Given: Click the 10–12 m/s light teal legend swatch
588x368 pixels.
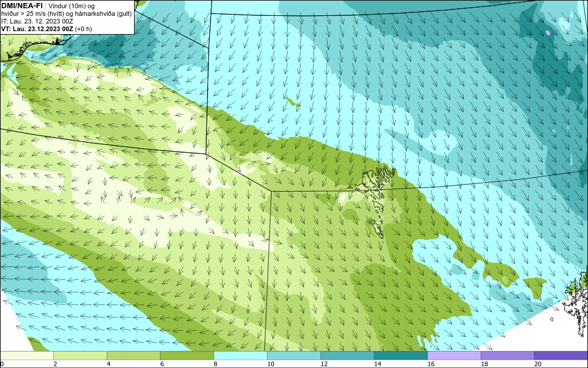Looking at the screenshot, I should [294, 356].
